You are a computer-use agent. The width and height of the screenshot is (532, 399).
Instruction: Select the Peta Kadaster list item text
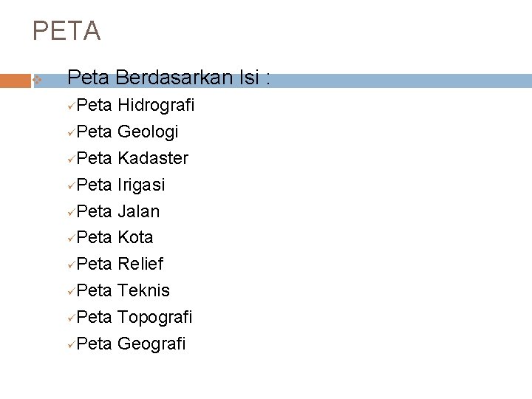click(x=132, y=158)
